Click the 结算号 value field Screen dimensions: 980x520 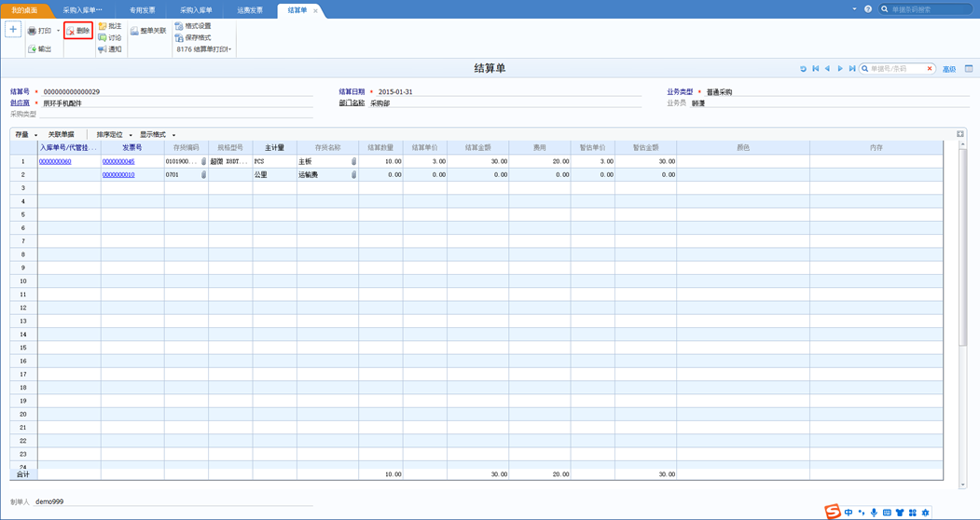[177, 92]
